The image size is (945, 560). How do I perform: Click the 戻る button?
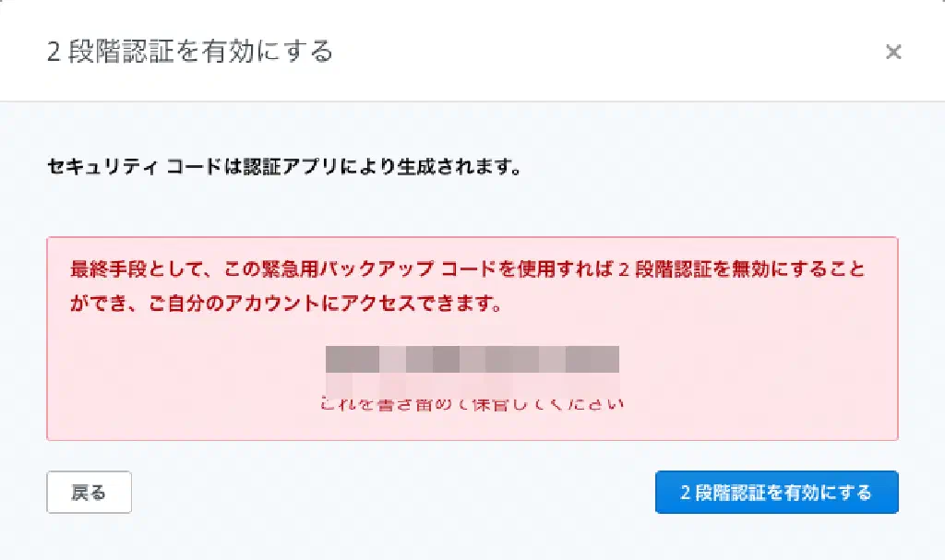click(x=89, y=493)
